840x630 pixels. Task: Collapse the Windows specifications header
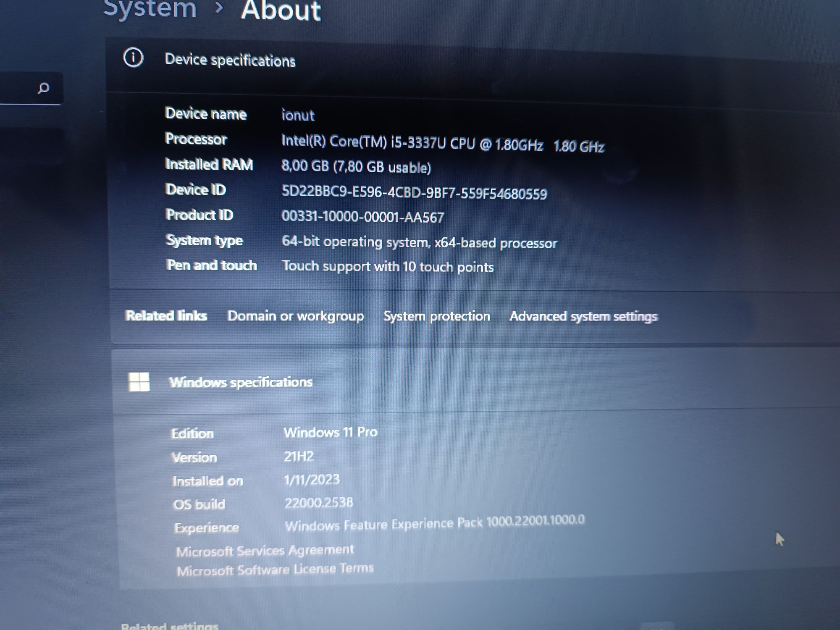pyautogui.click(x=475, y=382)
